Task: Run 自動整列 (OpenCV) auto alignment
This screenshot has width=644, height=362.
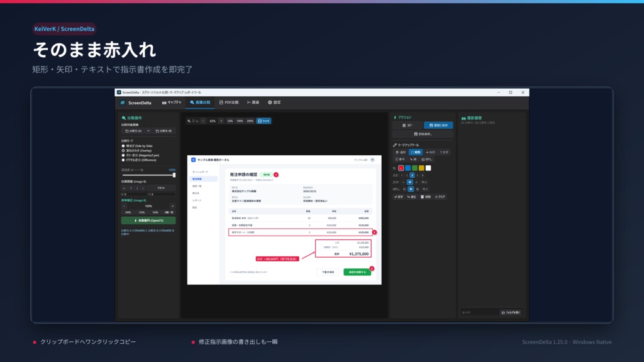Action: [x=148, y=221]
